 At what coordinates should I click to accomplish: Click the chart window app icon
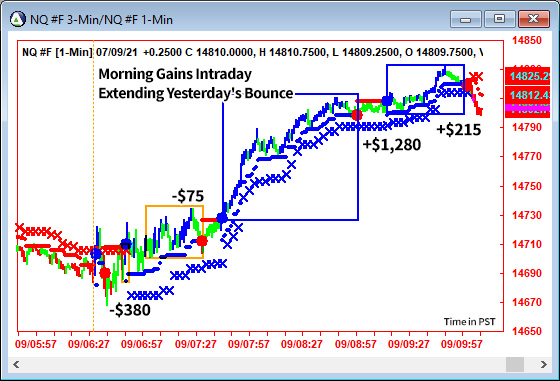coord(18,19)
